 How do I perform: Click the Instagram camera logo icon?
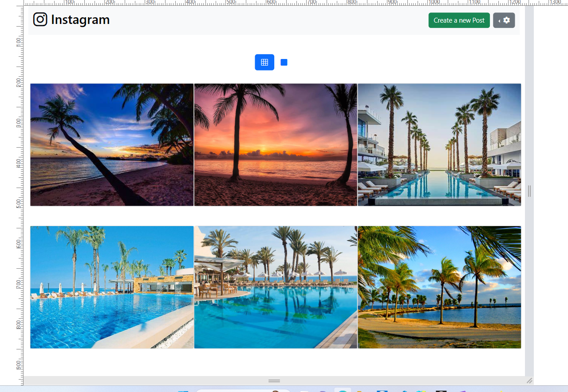pyautogui.click(x=40, y=20)
